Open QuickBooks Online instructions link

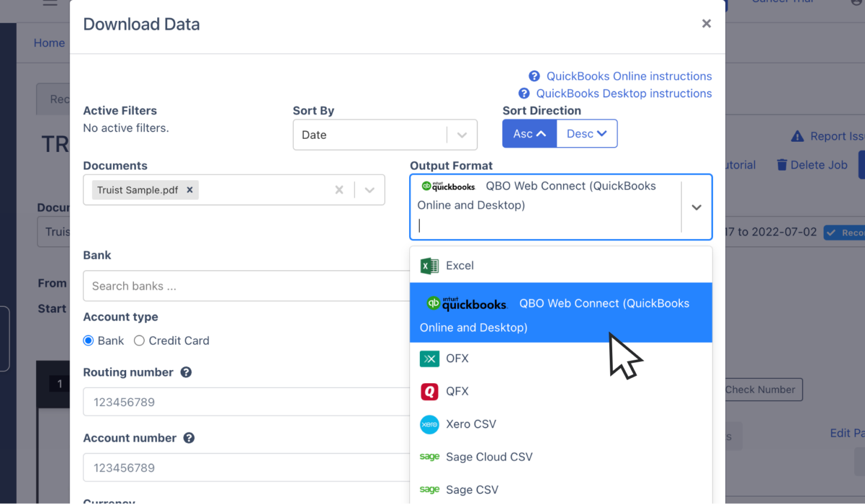point(629,76)
